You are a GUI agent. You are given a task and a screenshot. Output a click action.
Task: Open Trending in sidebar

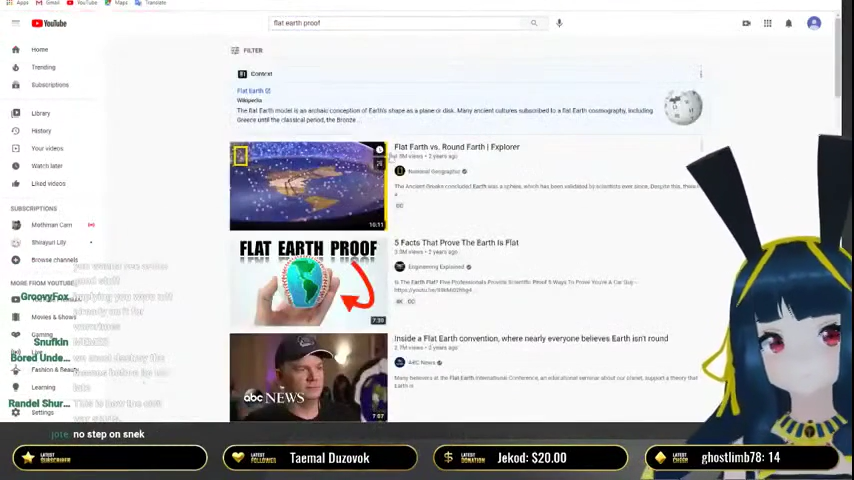point(44,68)
